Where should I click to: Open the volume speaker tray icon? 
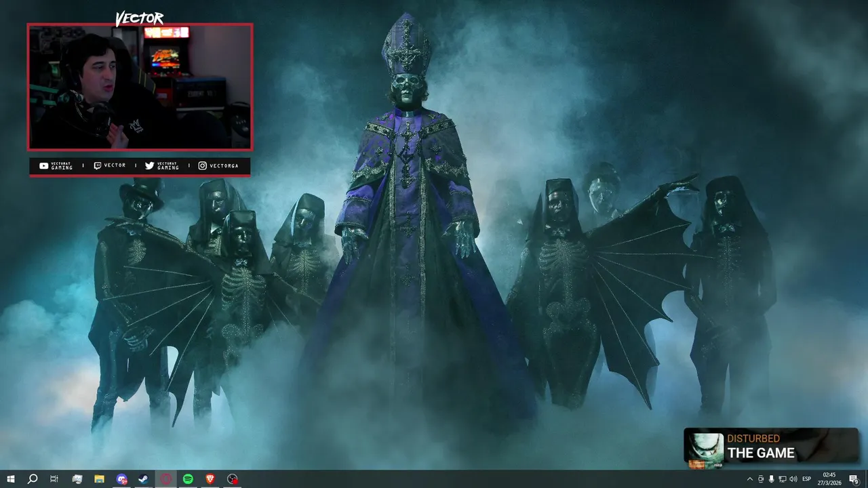coord(793,479)
